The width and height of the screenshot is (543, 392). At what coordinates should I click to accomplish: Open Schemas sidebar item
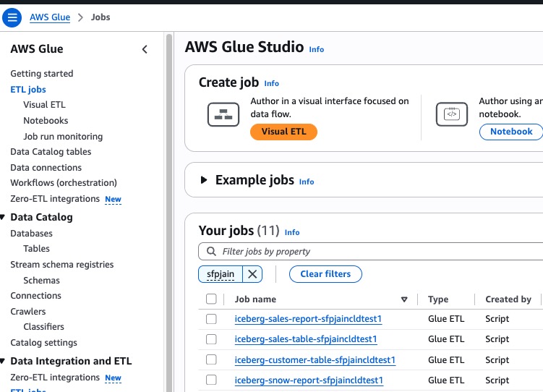41,281
